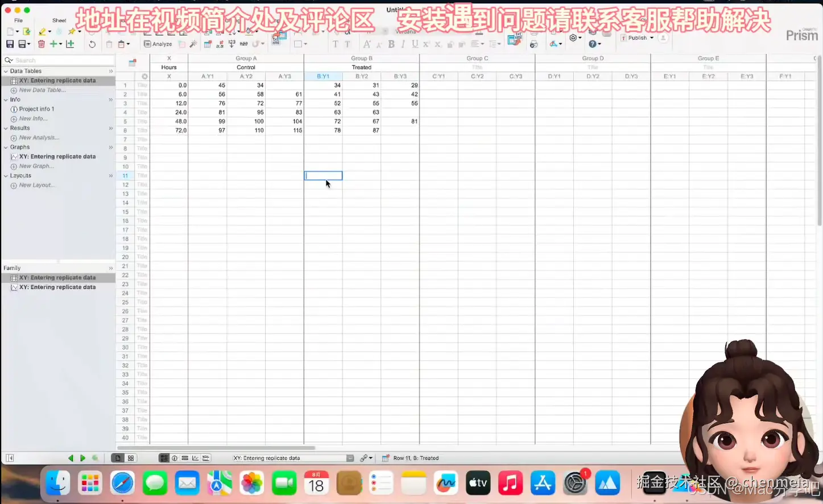Open the blue help question-mark icon
The height and width of the screenshot is (504, 823).
click(x=592, y=44)
